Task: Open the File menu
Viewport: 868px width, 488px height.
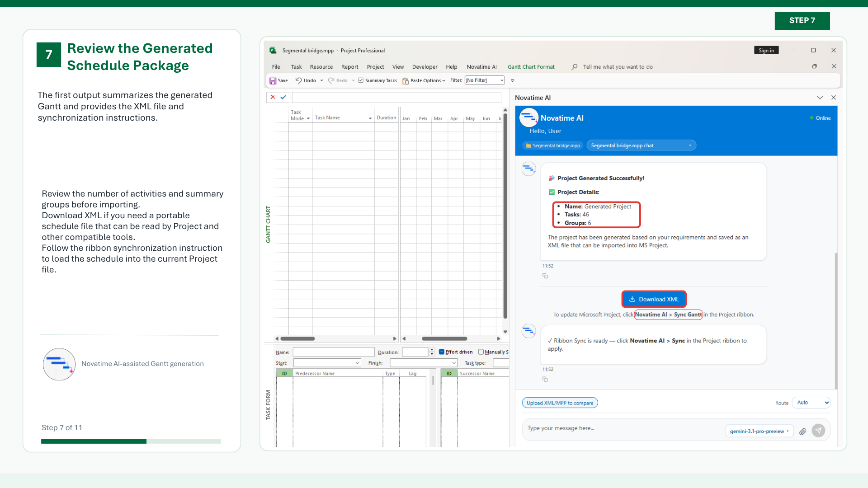Action: click(276, 67)
